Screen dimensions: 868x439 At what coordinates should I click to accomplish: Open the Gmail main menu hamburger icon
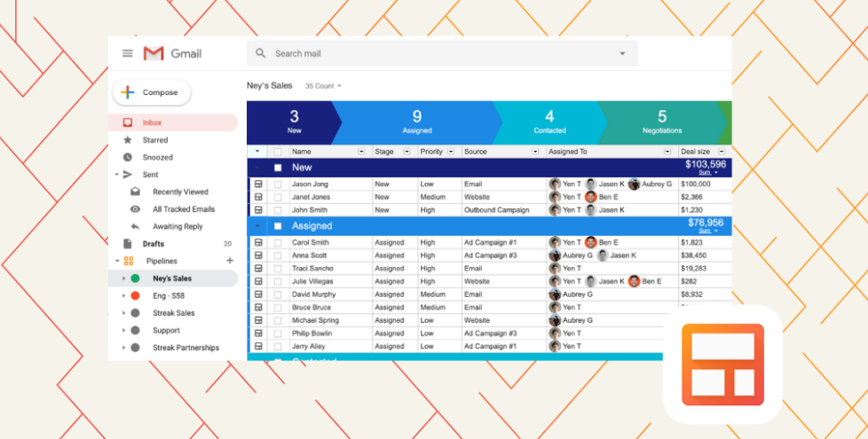coord(127,53)
